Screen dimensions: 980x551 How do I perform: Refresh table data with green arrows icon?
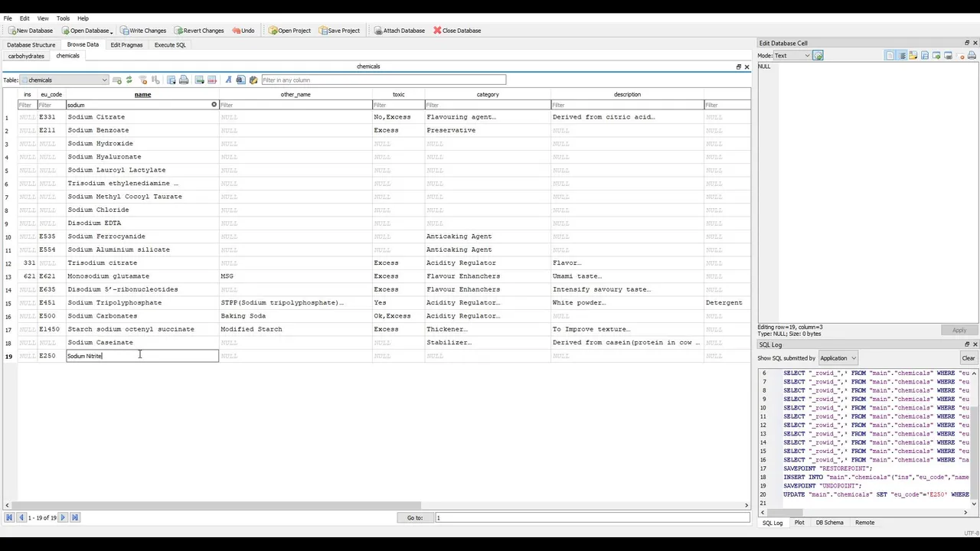coord(129,80)
